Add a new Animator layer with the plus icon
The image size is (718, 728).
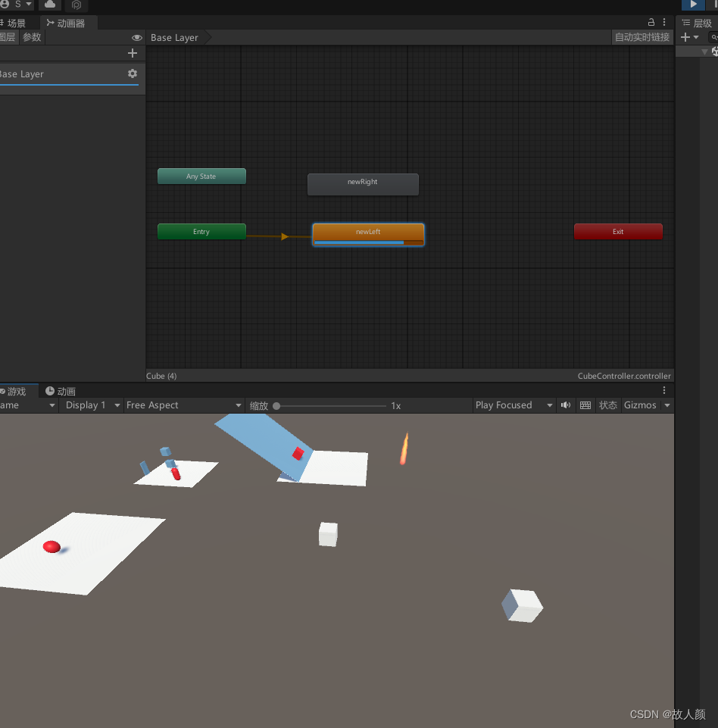tap(132, 53)
